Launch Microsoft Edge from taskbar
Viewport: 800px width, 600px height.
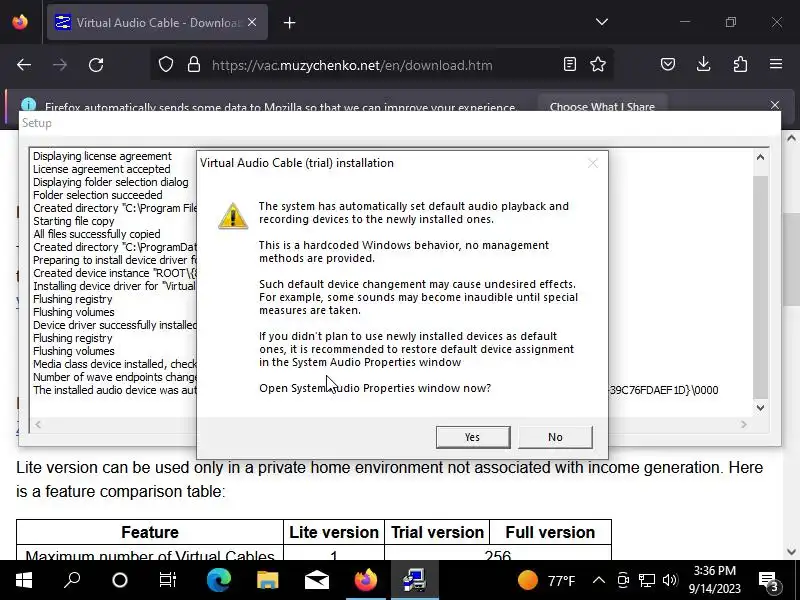coord(219,580)
